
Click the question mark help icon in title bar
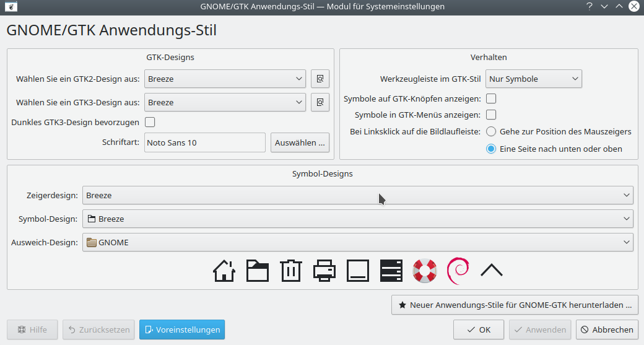(x=590, y=6)
